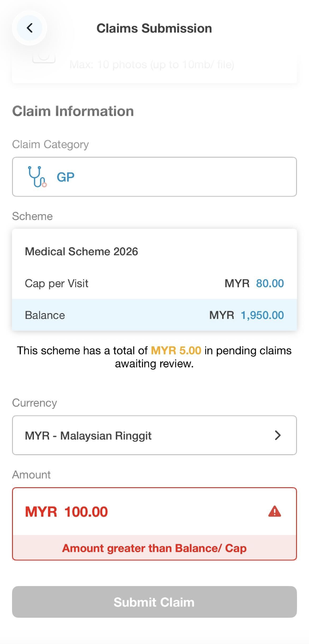Click the pending claims awaiting review notice
309x644 pixels.
tap(154, 357)
